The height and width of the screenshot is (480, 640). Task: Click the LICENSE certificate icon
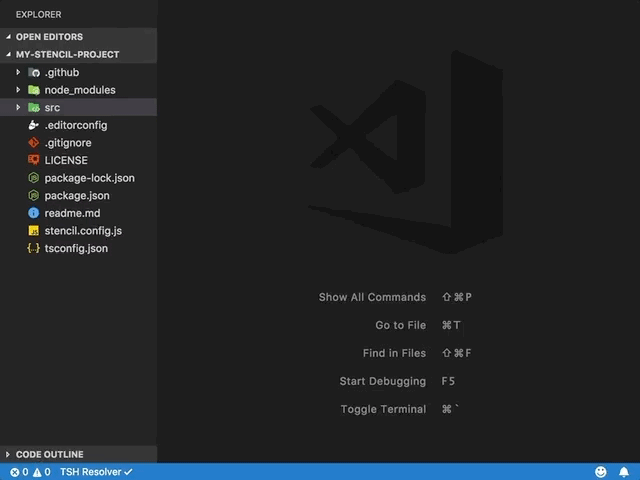point(33,160)
